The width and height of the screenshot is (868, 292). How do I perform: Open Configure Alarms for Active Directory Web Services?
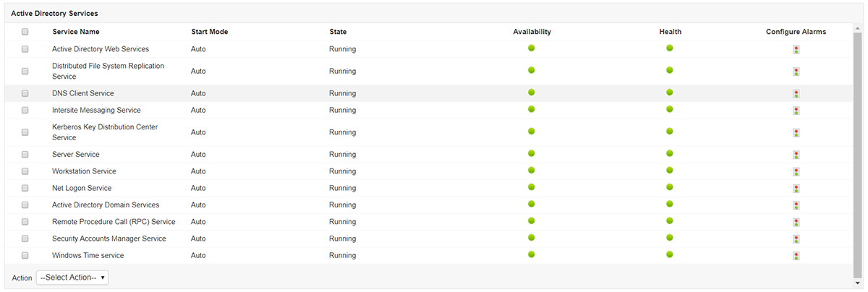pyautogui.click(x=796, y=50)
